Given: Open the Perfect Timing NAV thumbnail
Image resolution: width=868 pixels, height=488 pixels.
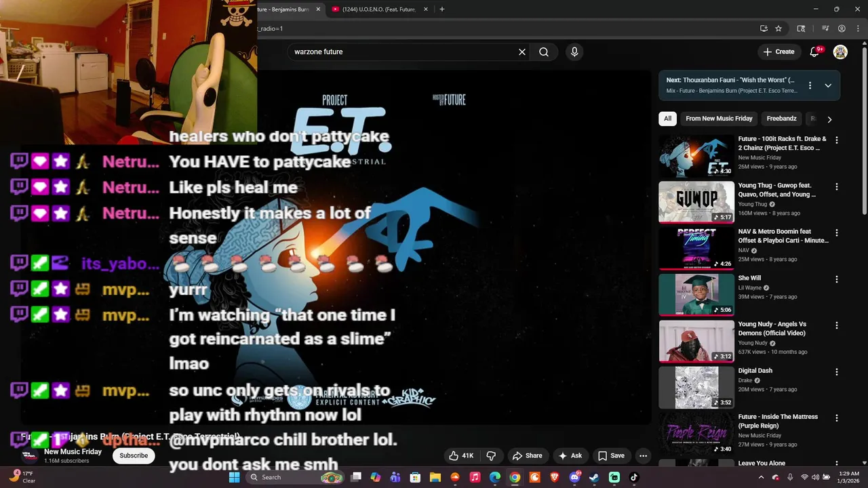Looking at the screenshot, I should point(696,248).
